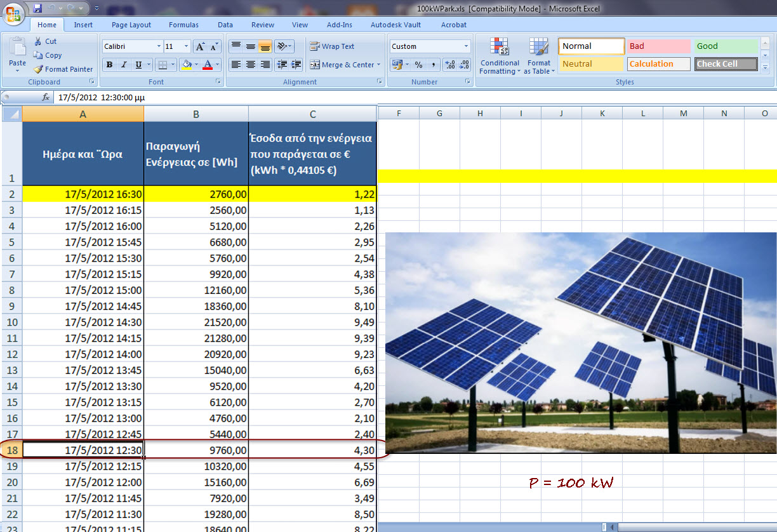
Task: Apply the cell Borders icon
Action: click(163, 65)
